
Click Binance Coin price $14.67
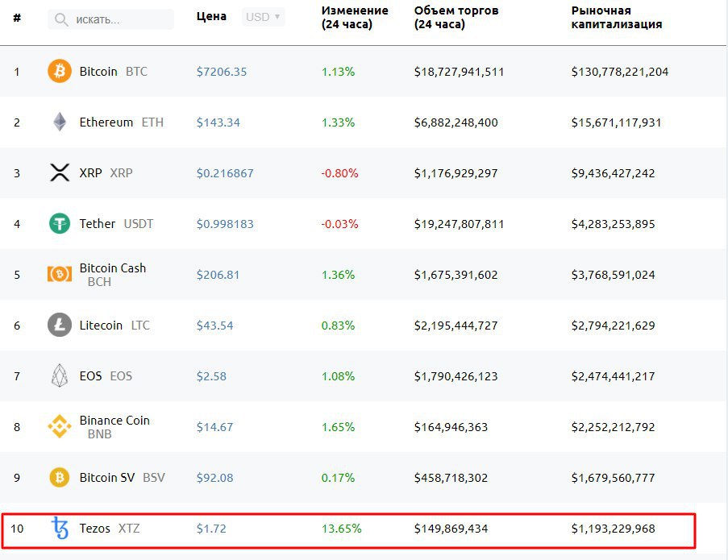click(x=214, y=427)
